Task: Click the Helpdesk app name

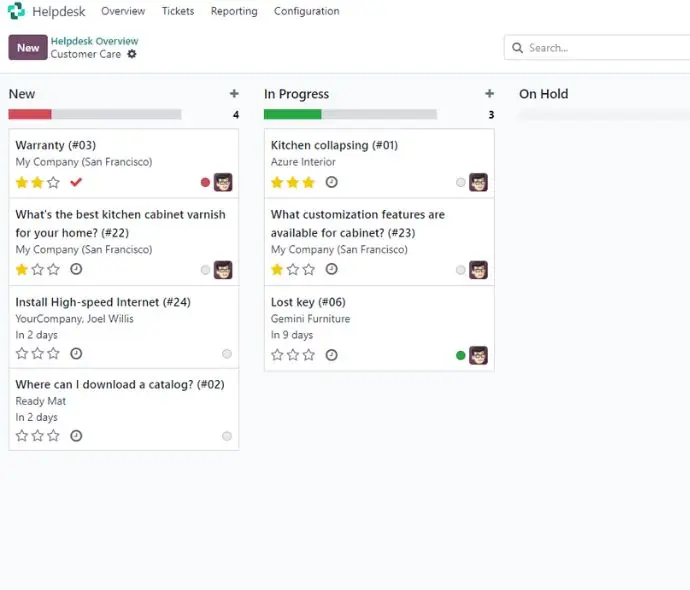Action: click(59, 11)
